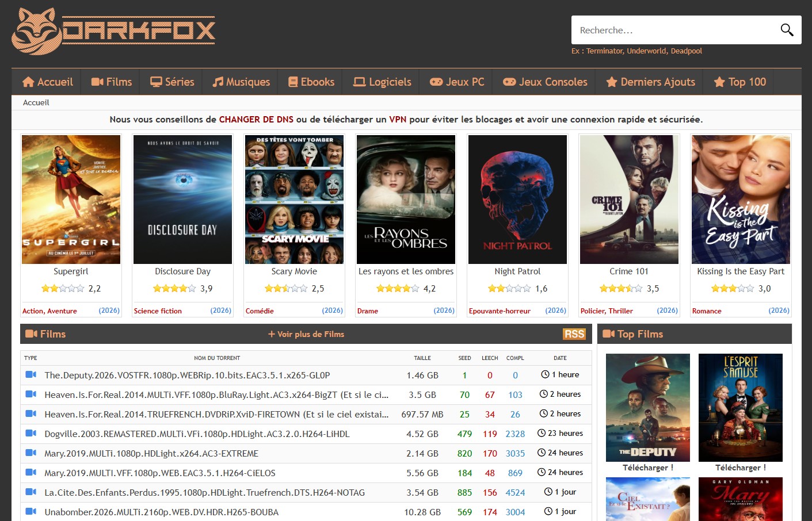Click Policier, Thriller genre under Crime 101

607,311
